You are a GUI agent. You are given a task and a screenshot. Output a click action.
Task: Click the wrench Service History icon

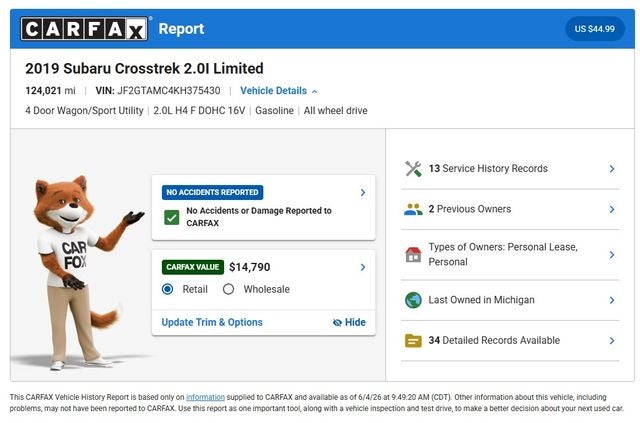coord(413,169)
